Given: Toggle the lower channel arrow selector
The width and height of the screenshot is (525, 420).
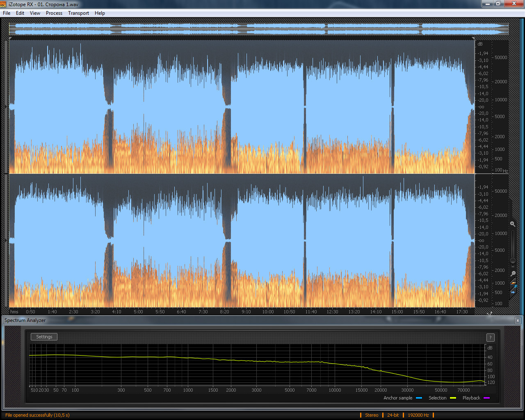Looking at the screenshot, I should pyautogui.click(x=6, y=240).
